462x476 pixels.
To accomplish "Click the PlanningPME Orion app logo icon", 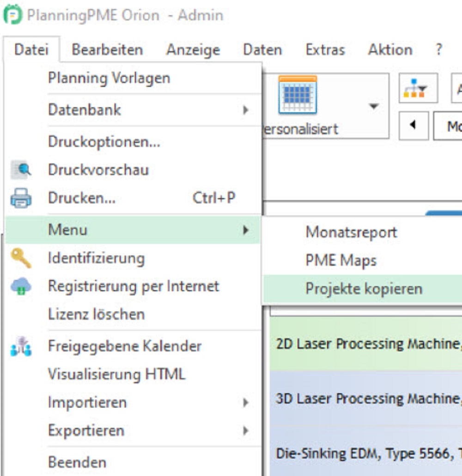I will click(x=12, y=14).
